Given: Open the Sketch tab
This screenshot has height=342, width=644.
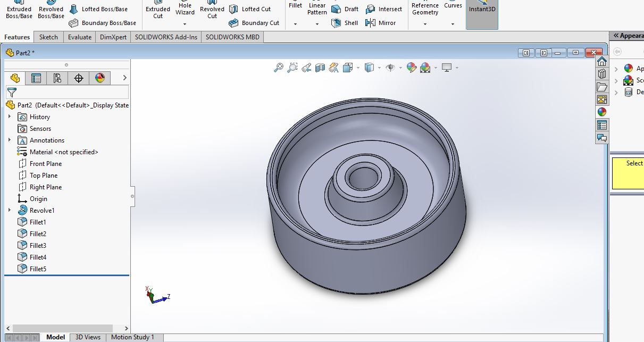Looking at the screenshot, I should [48, 37].
